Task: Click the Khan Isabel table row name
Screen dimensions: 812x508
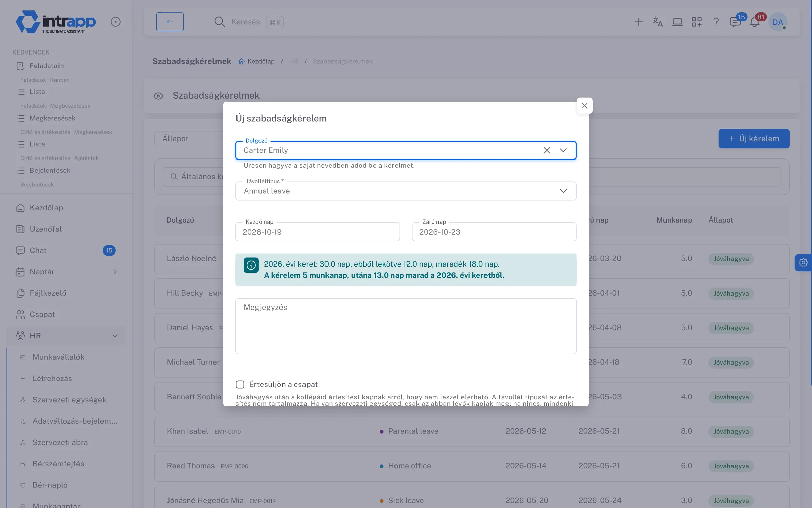Action: 187,431
